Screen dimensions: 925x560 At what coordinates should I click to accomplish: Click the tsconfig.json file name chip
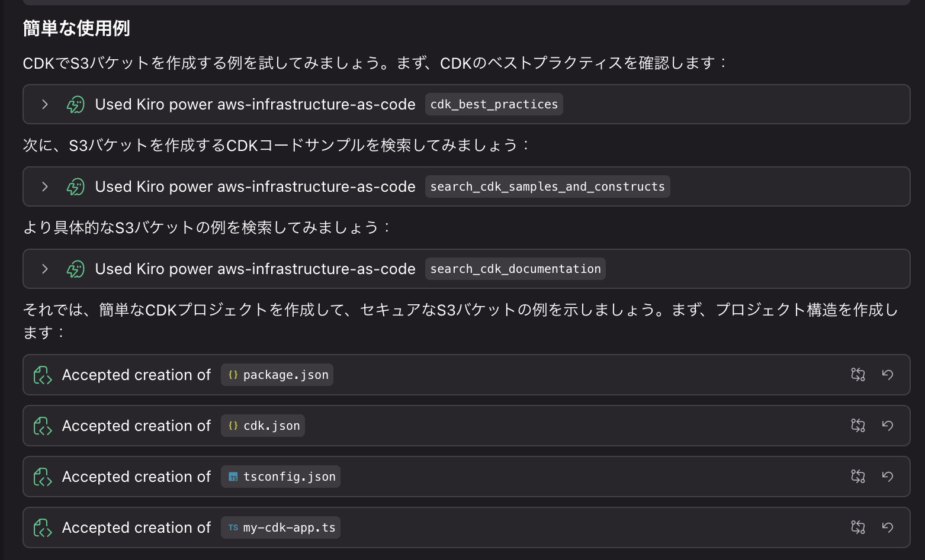coord(280,477)
